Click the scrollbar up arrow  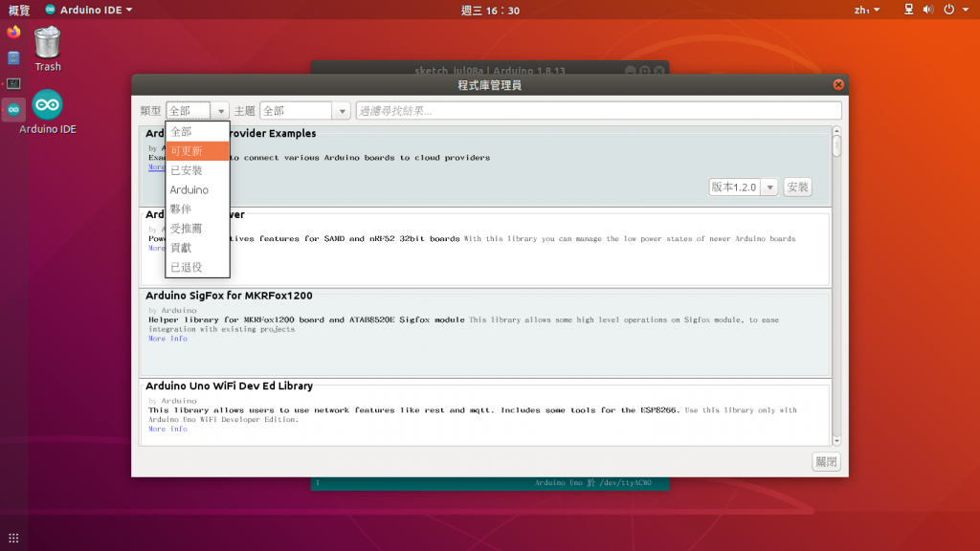point(836,130)
